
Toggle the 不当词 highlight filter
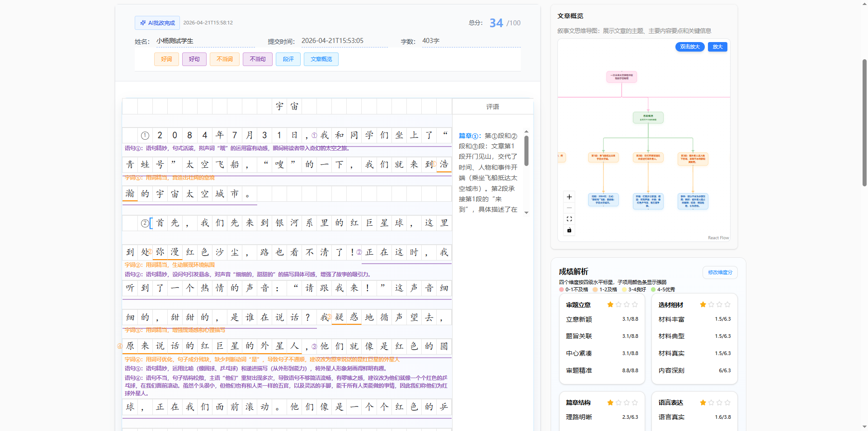tap(225, 59)
